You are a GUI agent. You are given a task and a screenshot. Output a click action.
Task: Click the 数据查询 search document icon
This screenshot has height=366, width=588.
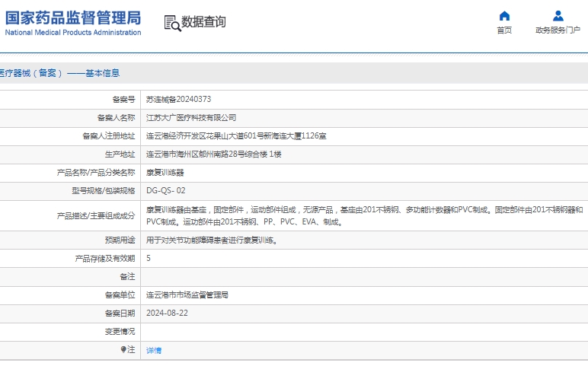point(172,23)
